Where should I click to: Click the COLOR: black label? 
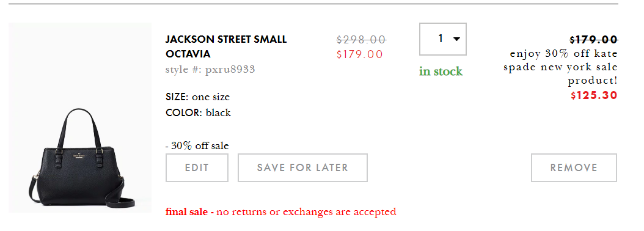198,112
